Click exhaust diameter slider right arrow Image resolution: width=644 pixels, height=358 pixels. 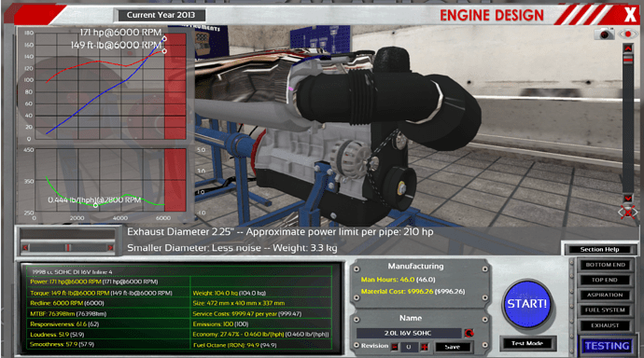[x=110, y=247]
